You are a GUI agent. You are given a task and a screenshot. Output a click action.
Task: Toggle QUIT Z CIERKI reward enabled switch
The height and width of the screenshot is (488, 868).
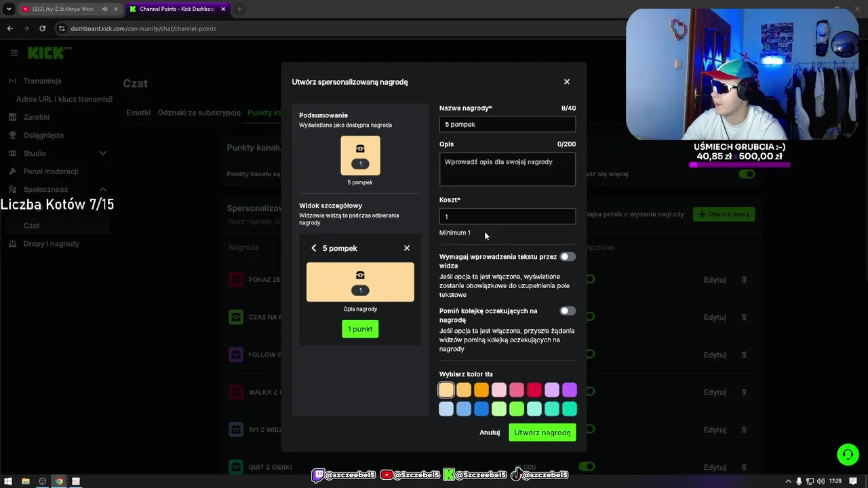[587, 466]
